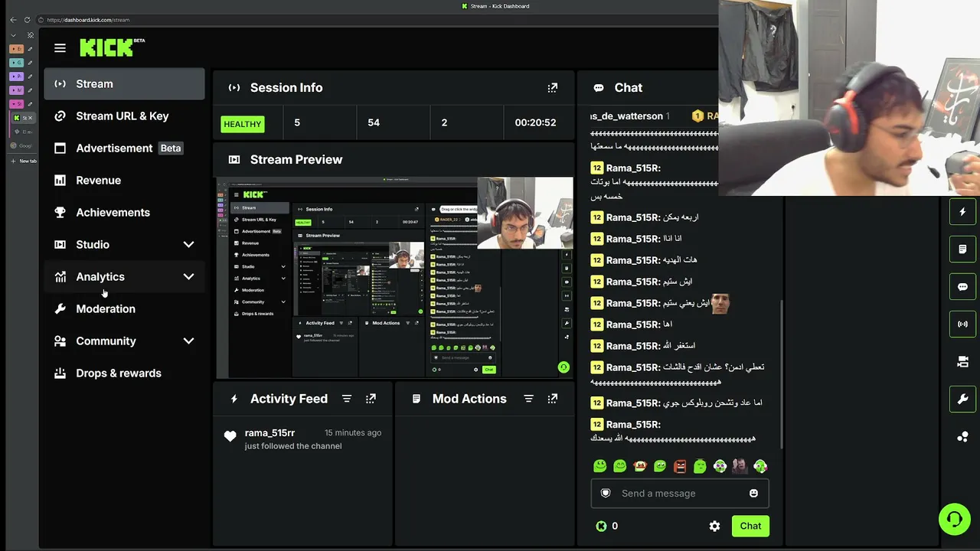The image size is (980, 551).
Task: Click the heart icon next to rama_515rr
Action: [230, 436]
